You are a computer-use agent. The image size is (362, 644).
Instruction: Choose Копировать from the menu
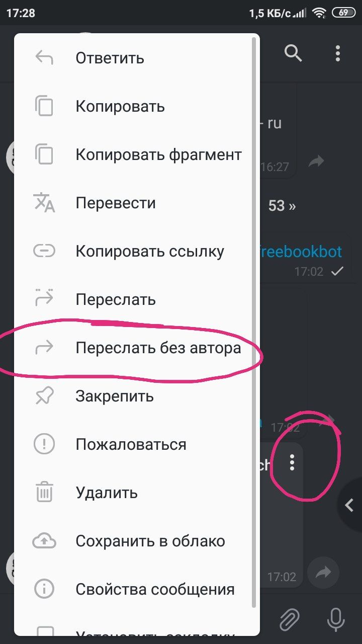137,107
